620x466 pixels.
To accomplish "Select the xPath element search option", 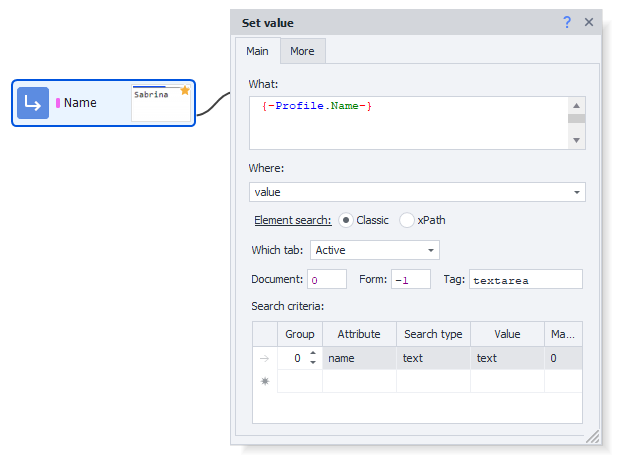I will point(407,220).
